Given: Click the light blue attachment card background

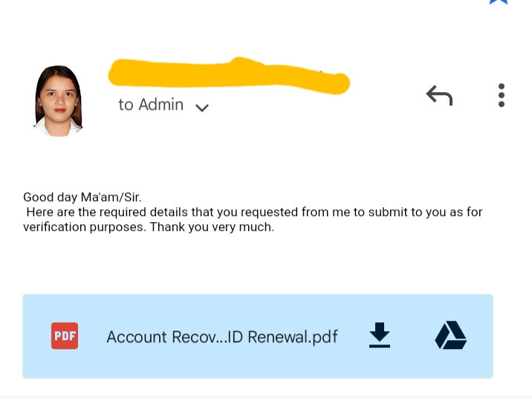Looking at the screenshot, I should pyautogui.click(x=258, y=336).
